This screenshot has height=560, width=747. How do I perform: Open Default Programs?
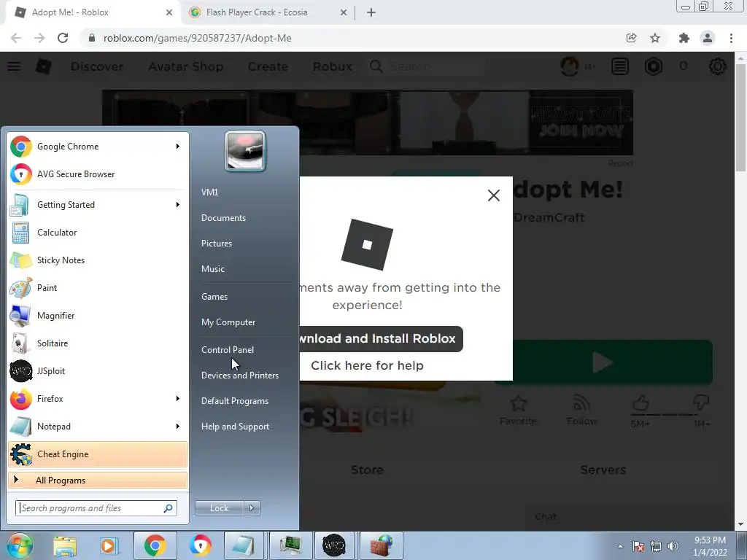point(234,401)
